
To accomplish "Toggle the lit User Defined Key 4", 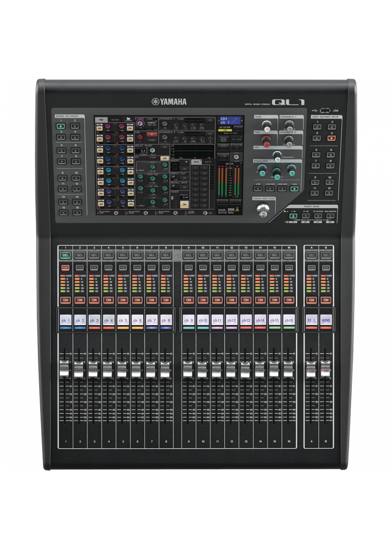I will pyautogui.click(x=331, y=138).
